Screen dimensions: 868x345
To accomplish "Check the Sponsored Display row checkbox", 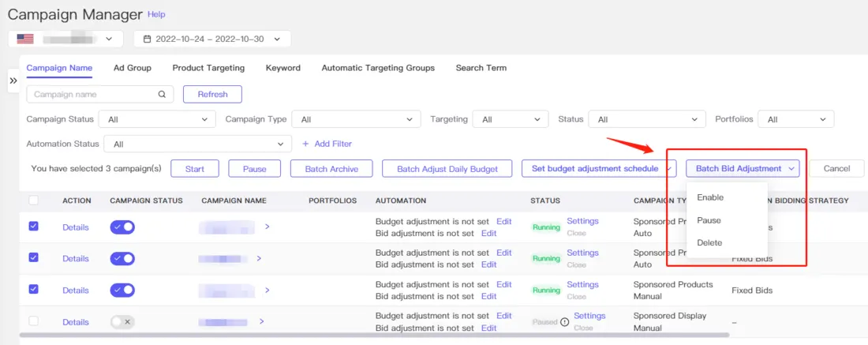I will pos(33,321).
